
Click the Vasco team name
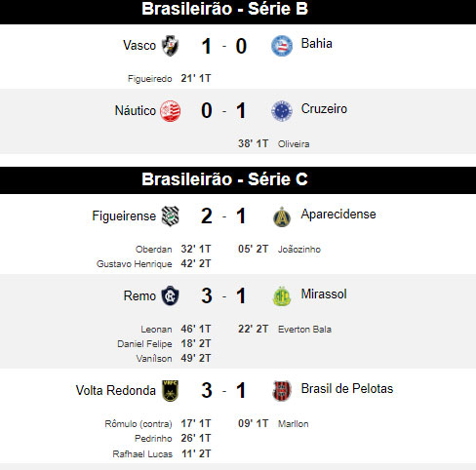(x=139, y=46)
